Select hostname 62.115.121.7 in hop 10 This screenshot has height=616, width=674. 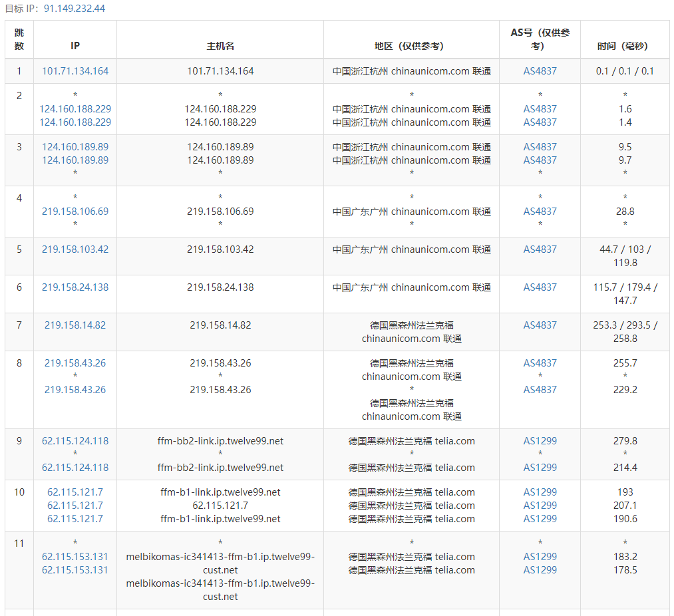(x=220, y=505)
